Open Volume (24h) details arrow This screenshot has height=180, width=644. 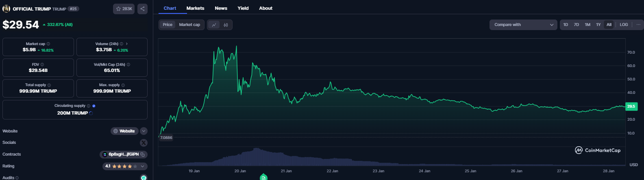coord(127,44)
